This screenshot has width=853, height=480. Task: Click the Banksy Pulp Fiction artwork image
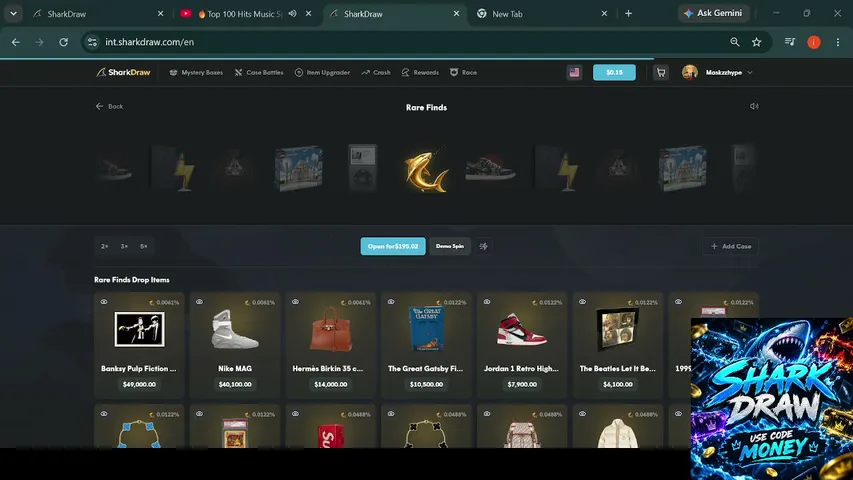(x=139, y=329)
